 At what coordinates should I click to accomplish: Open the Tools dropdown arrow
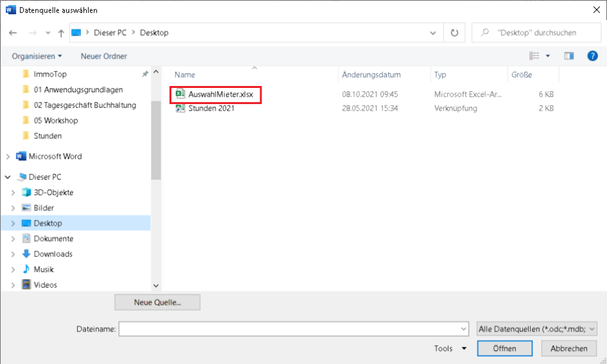[464, 348]
